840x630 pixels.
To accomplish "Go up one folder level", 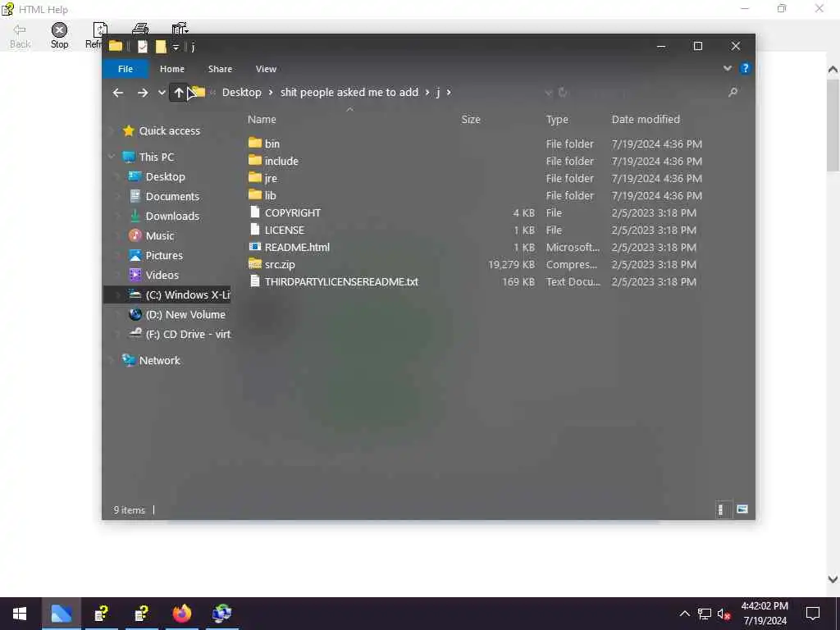I will pos(178,93).
